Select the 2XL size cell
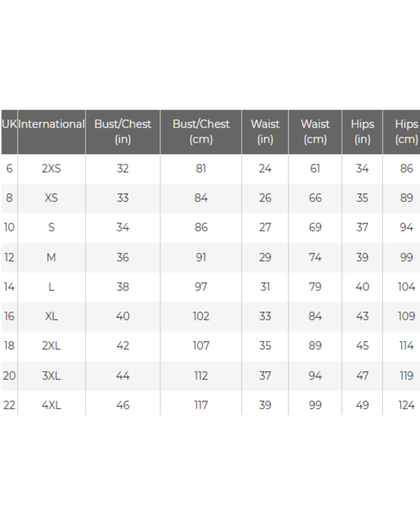The height and width of the screenshot is (525, 420). 51,346
